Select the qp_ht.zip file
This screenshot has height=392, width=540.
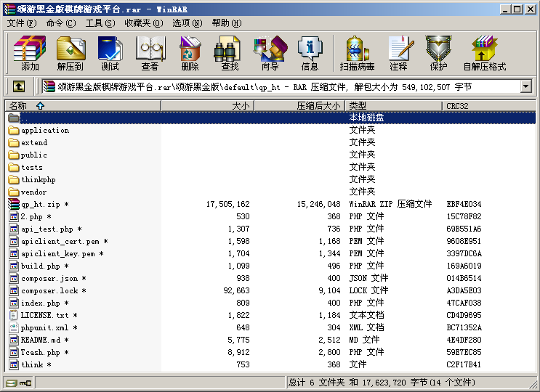click(40, 204)
